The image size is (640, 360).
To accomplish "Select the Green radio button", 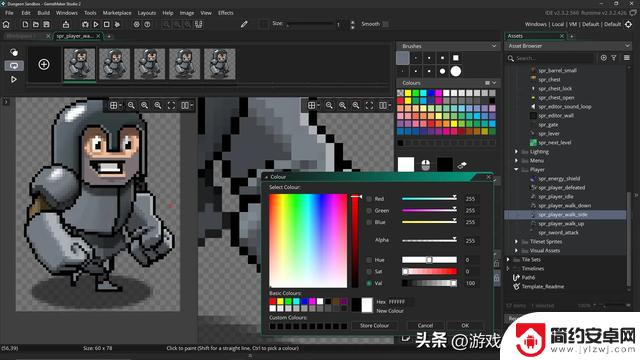I will pos(369,211).
